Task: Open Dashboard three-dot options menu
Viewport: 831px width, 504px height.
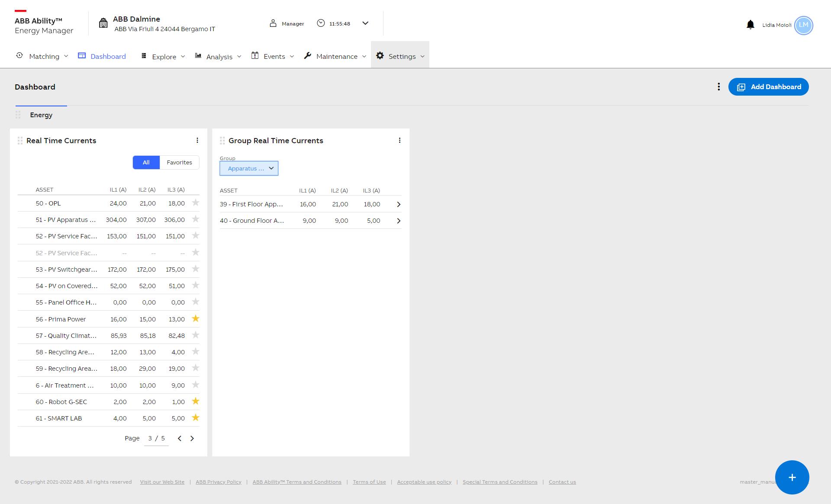Action: coord(718,87)
